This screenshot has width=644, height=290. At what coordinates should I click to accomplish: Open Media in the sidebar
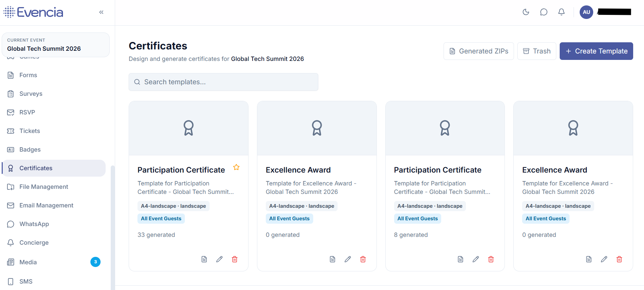click(54, 262)
